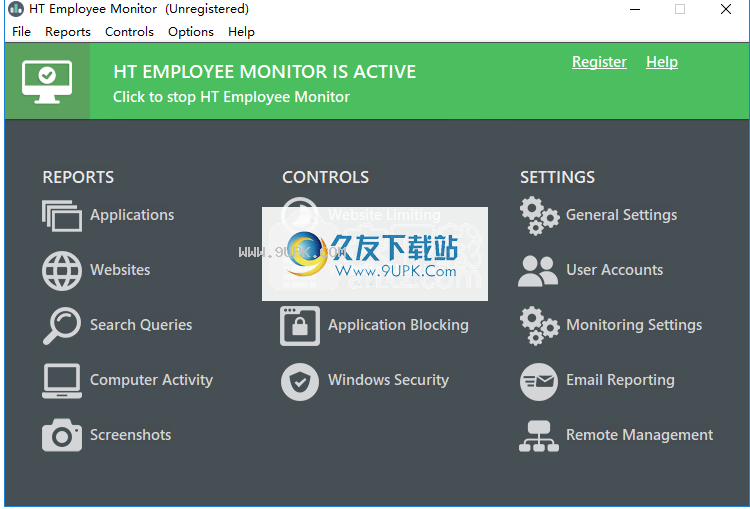Open the Websites globe icon
The image size is (750, 509).
[62, 271]
